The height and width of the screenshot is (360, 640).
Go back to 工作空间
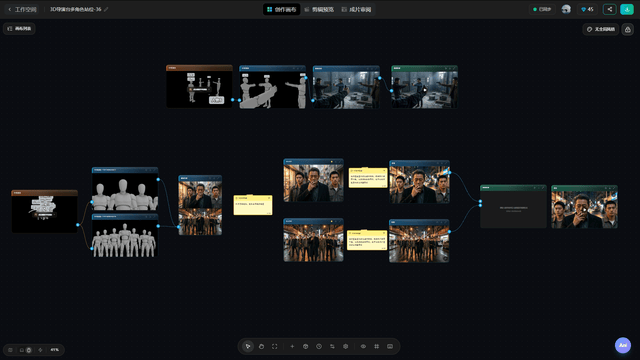[22, 9]
